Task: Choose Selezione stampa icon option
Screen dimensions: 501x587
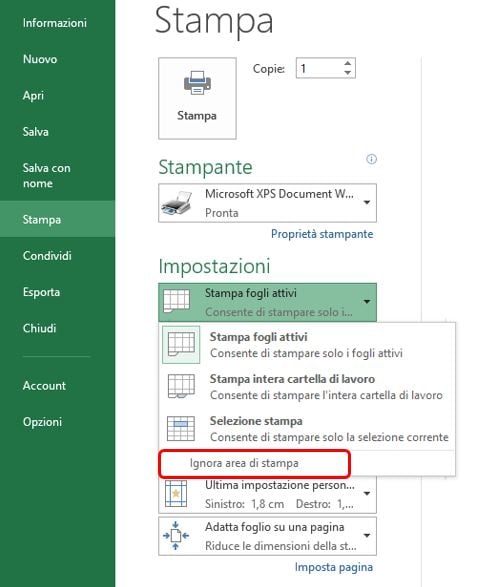Action: coord(181,428)
